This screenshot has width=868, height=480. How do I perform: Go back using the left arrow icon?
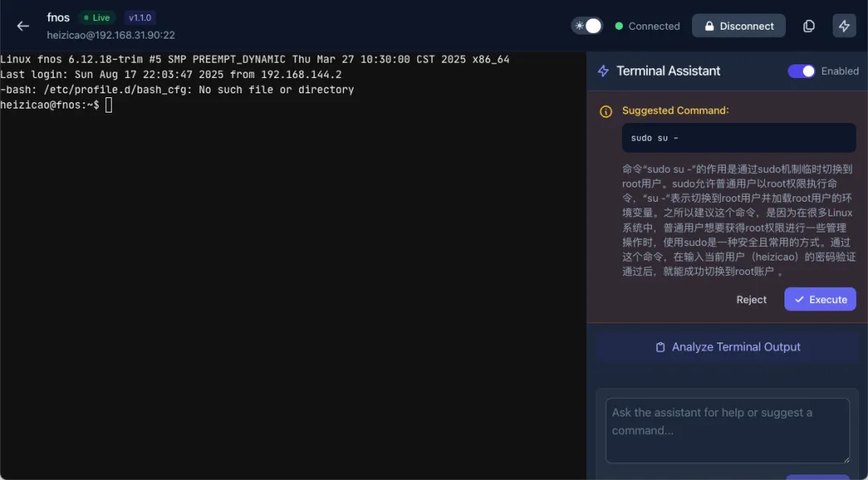23,26
